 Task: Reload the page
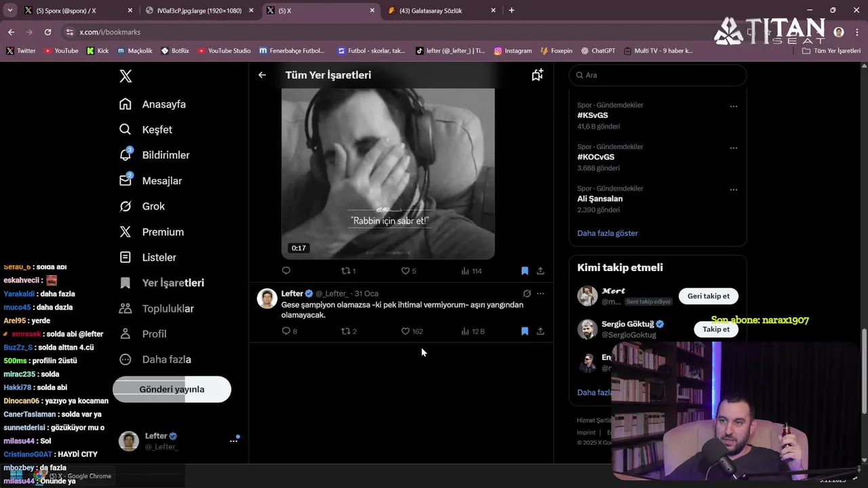point(47,32)
